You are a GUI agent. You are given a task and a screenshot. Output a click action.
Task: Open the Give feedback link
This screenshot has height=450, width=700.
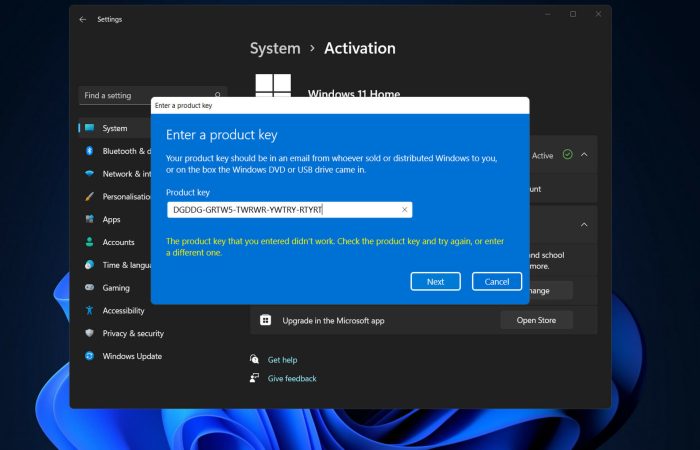pyautogui.click(x=292, y=378)
